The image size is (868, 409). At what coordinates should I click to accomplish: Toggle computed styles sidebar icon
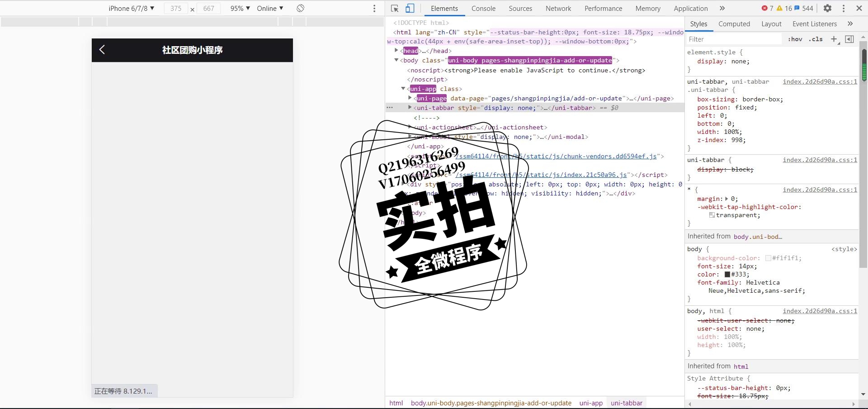849,39
